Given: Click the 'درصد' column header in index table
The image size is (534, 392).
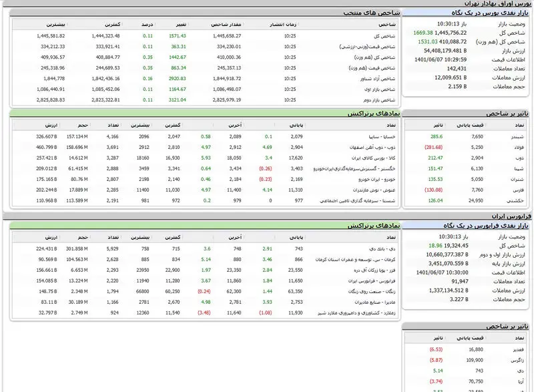Looking at the screenshot, I should coord(147,25).
